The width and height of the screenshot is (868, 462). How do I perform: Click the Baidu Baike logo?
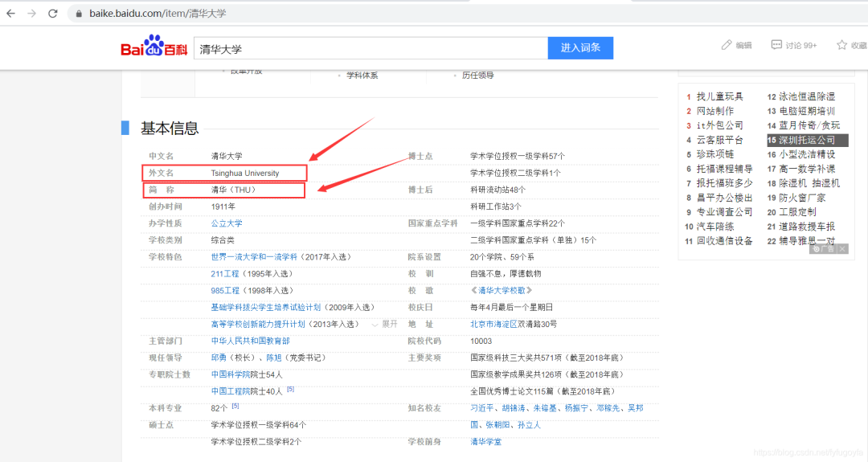pyautogui.click(x=154, y=47)
